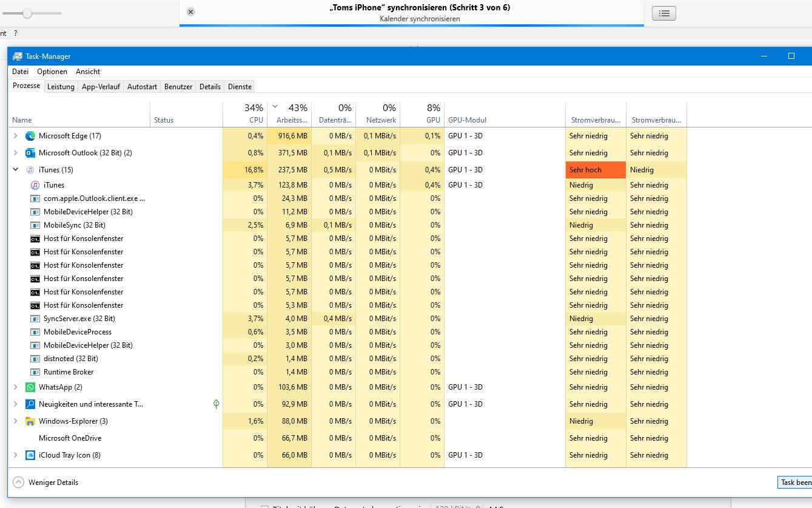Image resolution: width=812 pixels, height=508 pixels.
Task: Sort by the Datenträger column header
Action: pyautogui.click(x=334, y=114)
